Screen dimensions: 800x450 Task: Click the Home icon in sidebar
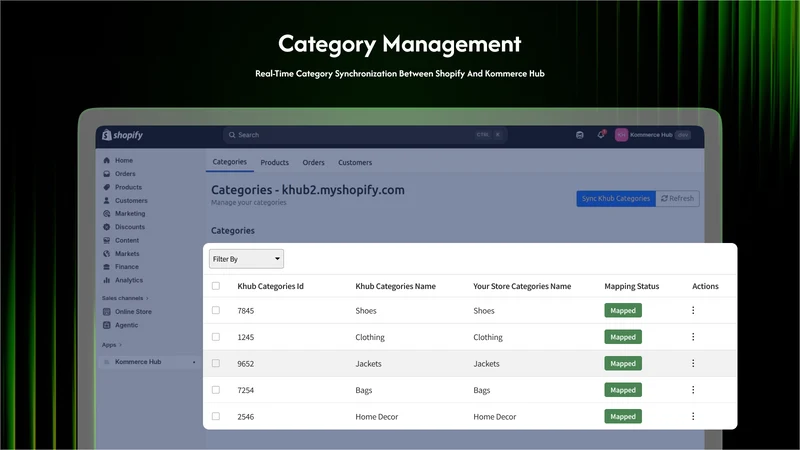click(107, 160)
